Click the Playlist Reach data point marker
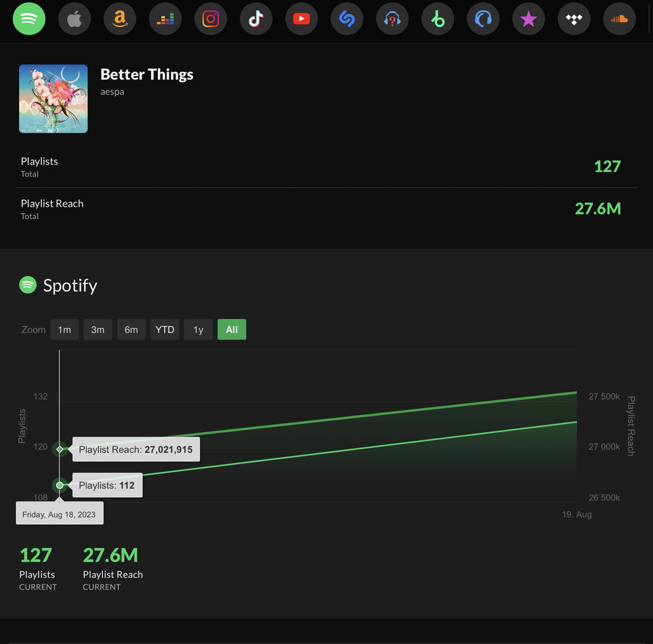This screenshot has width=653, height=644. coord(60,449)
